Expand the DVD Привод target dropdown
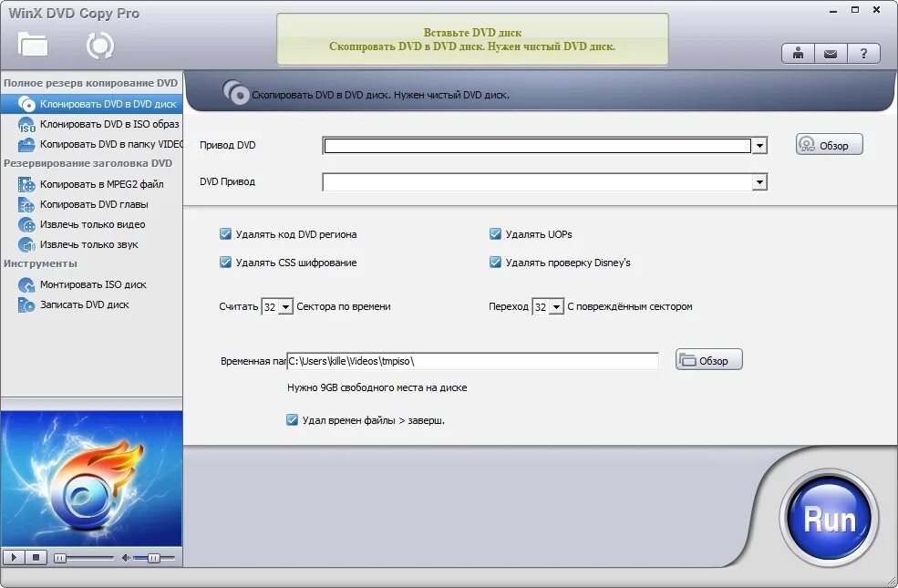 [x=759, y=182]
